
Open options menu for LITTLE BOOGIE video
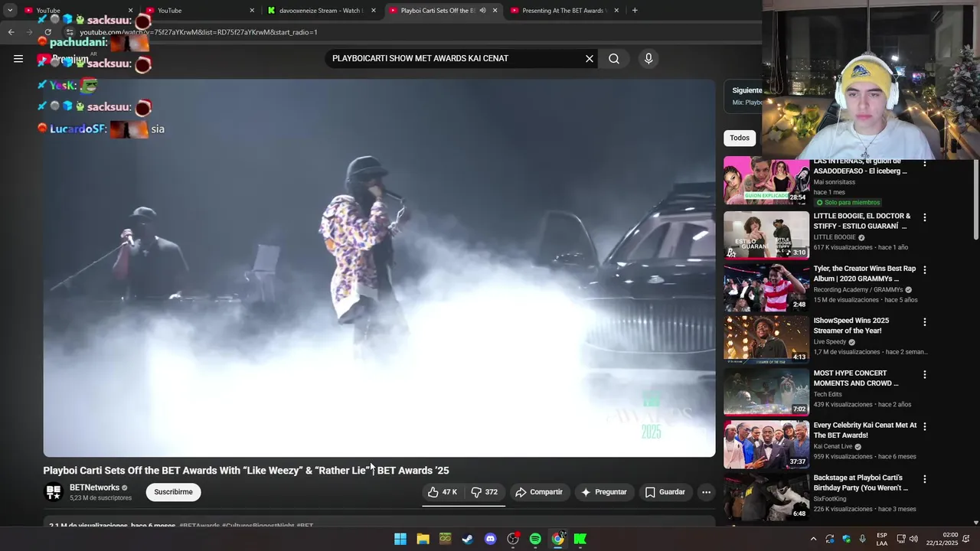[925, 217]
